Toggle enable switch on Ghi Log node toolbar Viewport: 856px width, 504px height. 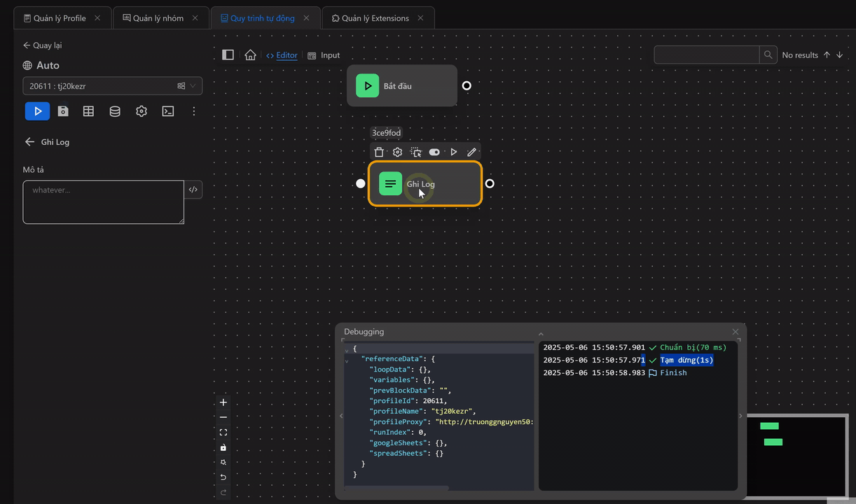coord(434,152)
